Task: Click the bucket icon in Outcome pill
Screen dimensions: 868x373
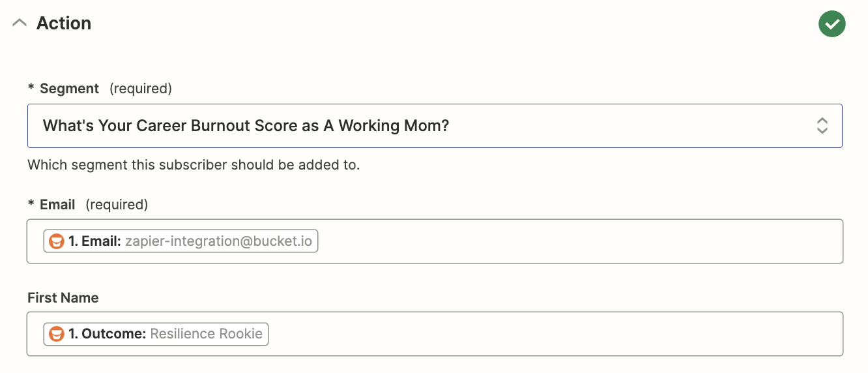Action: (57, 334)
